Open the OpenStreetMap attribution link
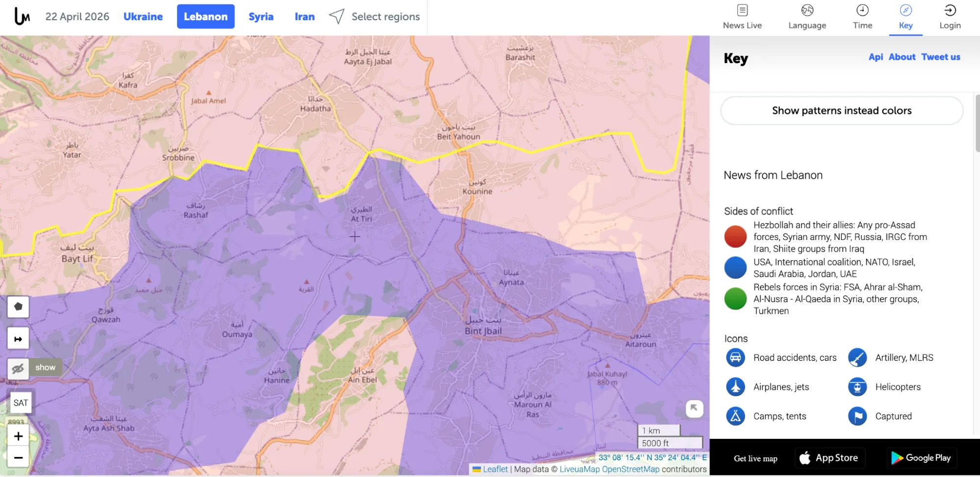The image size is (980, 477). pos(630,469)
